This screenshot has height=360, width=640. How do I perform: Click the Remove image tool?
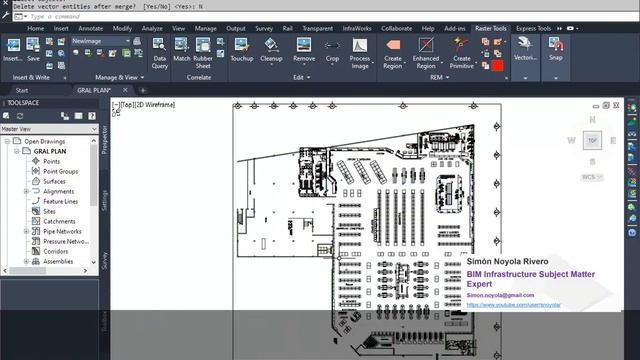tap(304, 51)
